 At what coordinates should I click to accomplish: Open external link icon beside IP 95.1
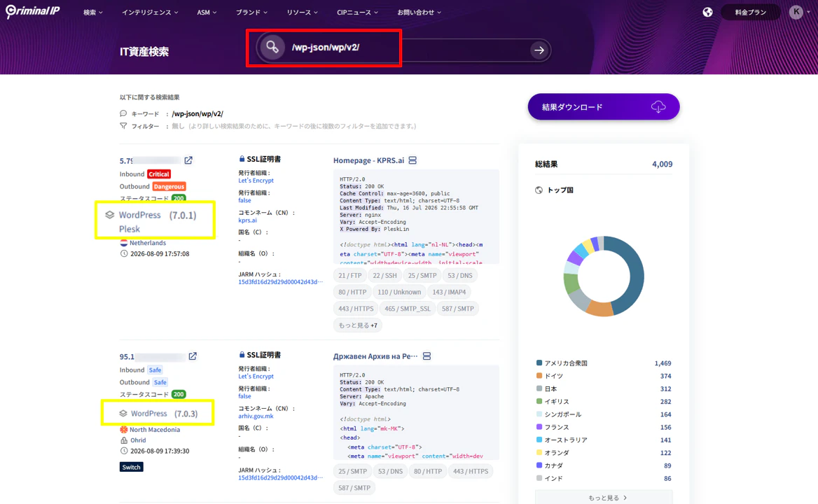[x=193, y=356]
